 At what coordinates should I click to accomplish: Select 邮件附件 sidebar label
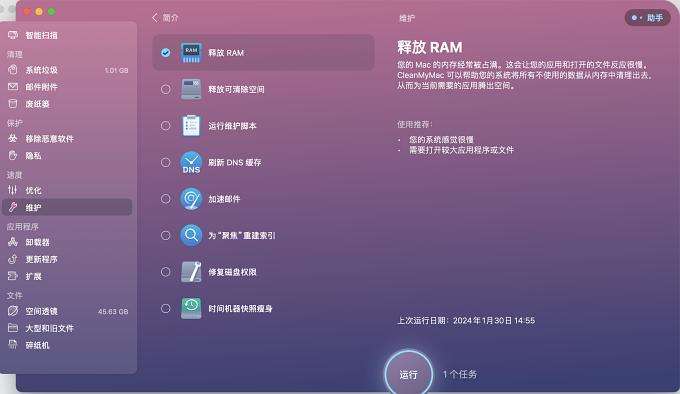coord(41,87)
